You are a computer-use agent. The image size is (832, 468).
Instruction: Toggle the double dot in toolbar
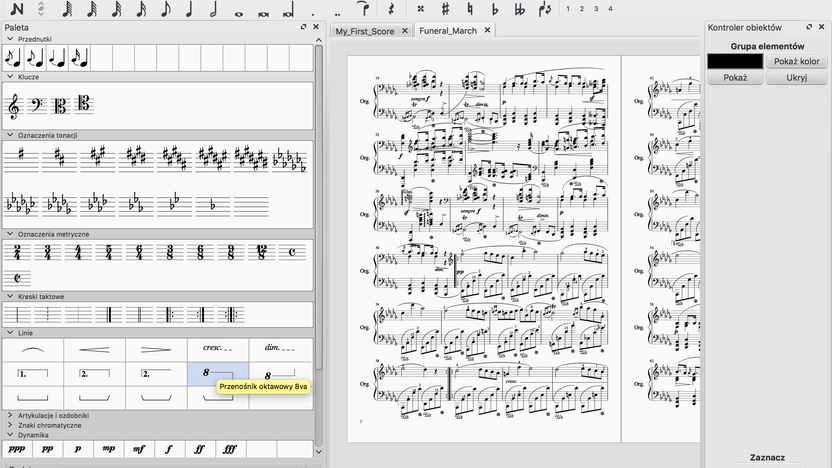tap(338, 14)
